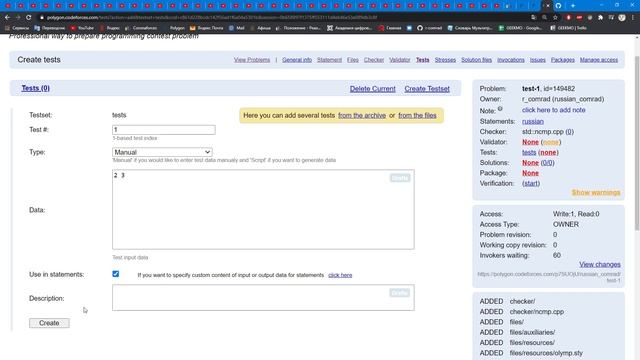Open a new browser tab with plus
This screenshot has width=640, height=360.
tap(573, 6)
